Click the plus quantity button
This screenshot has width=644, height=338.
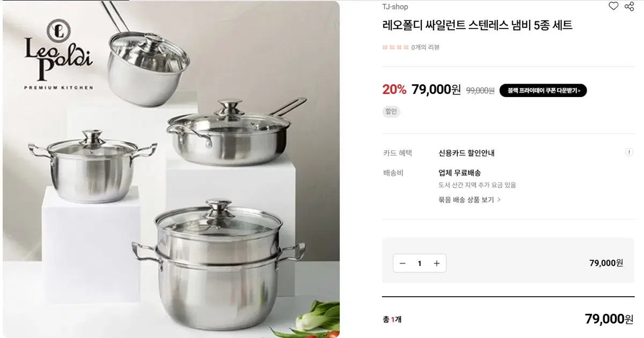pos(437,263)
